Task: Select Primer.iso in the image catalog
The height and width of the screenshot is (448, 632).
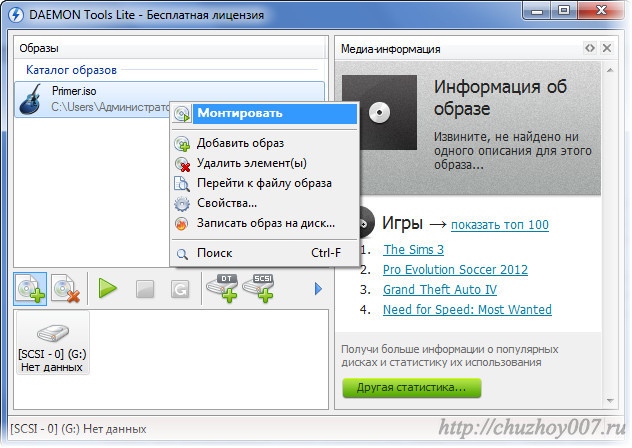Action: tap(169, 99)
